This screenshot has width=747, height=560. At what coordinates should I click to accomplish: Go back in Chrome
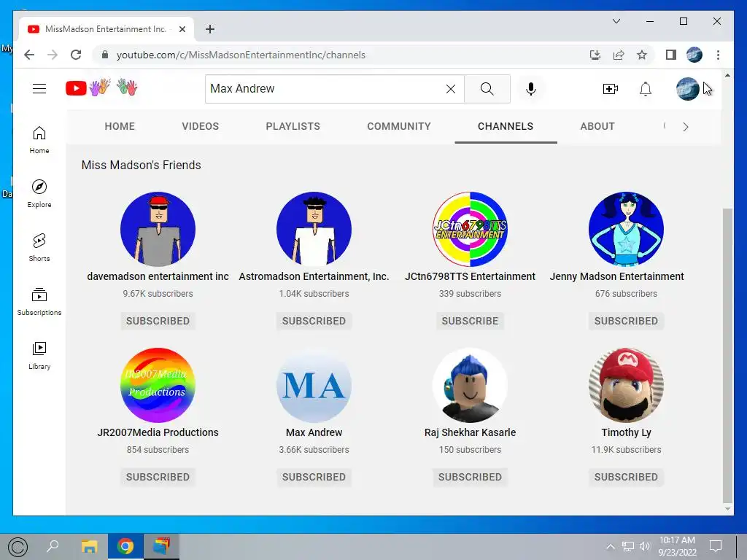point(29,55)
